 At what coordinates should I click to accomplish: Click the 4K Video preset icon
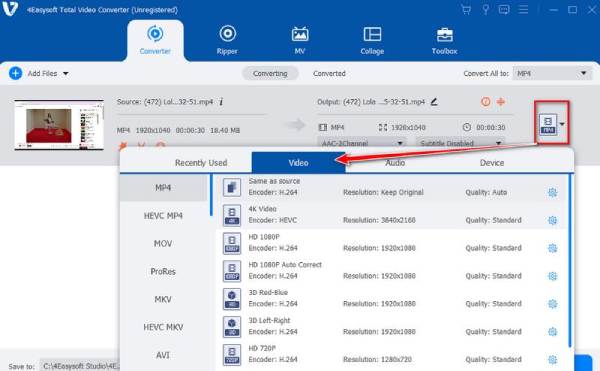pyautogui.click(x=232, y=215)
